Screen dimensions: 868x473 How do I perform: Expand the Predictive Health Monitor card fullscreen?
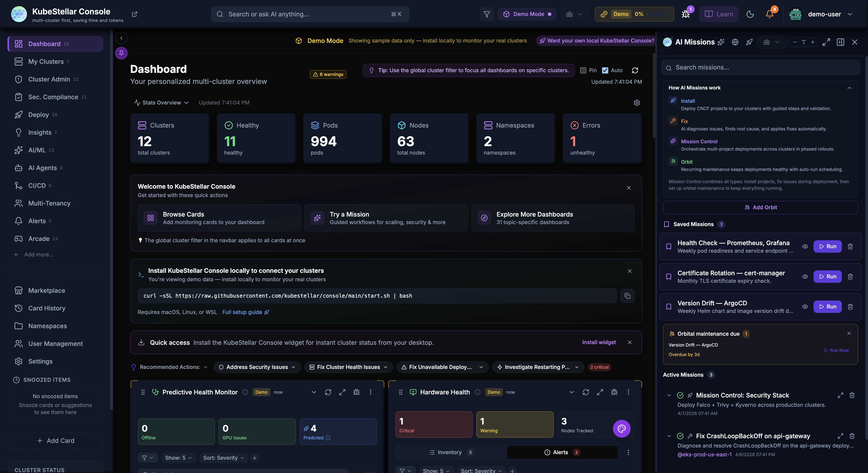point(342,392)
